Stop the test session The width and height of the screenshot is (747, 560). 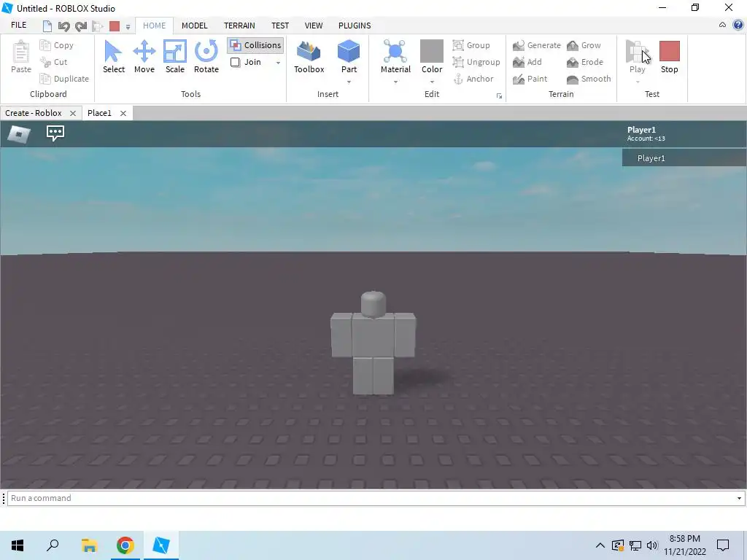[670, 57]
